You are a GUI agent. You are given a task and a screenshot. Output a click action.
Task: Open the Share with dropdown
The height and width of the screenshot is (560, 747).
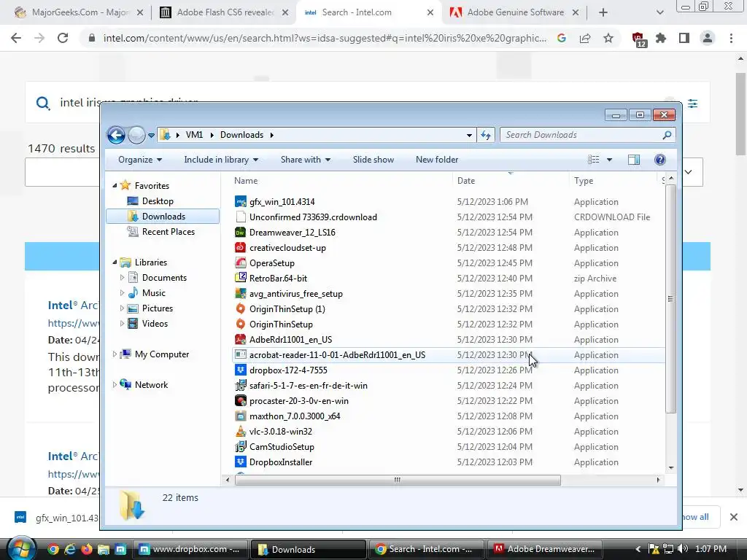pos(306,160)
